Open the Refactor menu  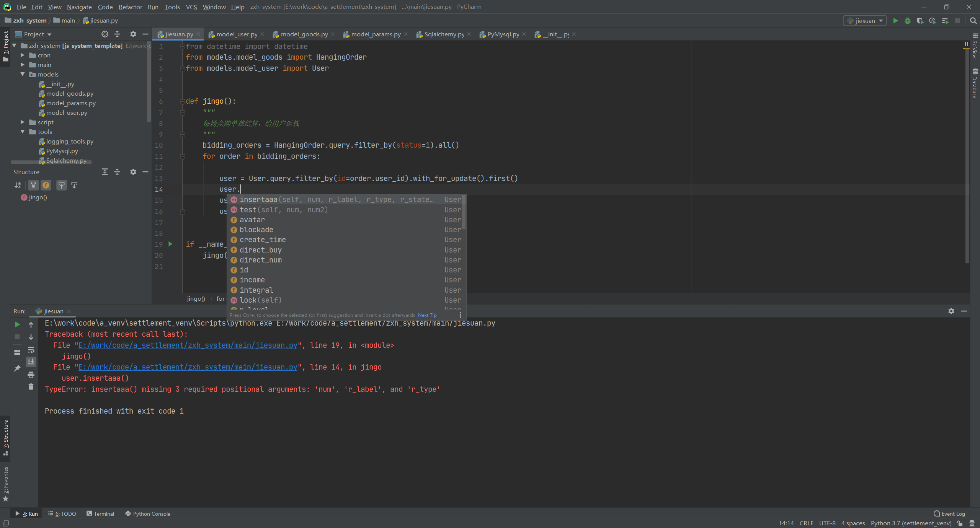[130, 7]
